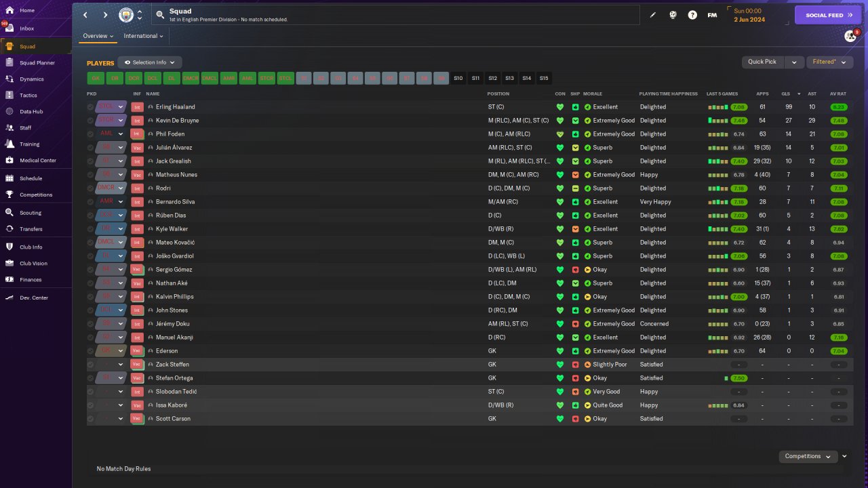Go forward with the right arrow
Screen dimensions: 868x488
pos(105,14)
